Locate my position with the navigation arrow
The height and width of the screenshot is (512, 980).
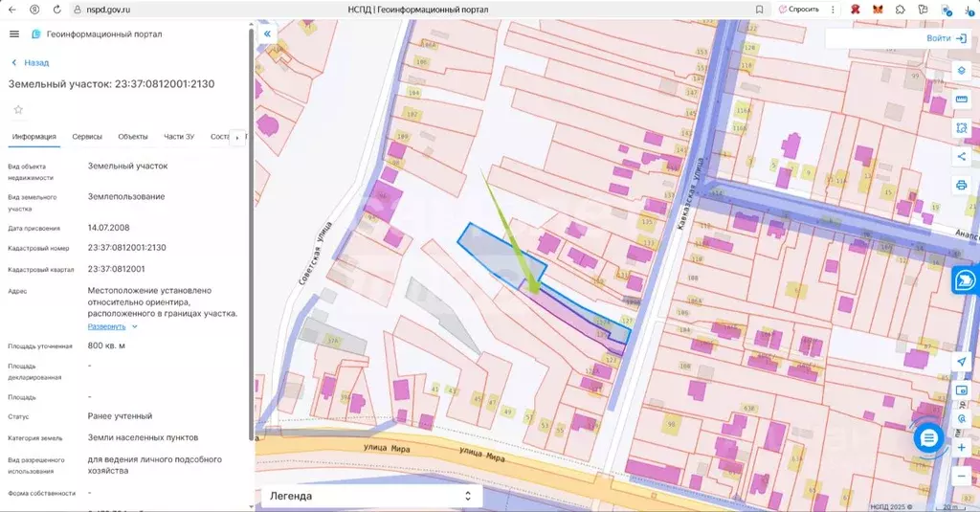tap(961, 362)
